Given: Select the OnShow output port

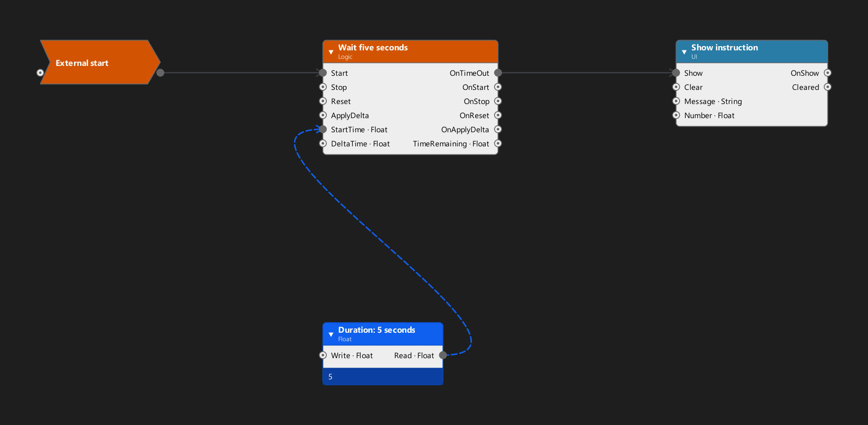Looking at the screenshot, I should pyautogui.click(x=827, y=72).
